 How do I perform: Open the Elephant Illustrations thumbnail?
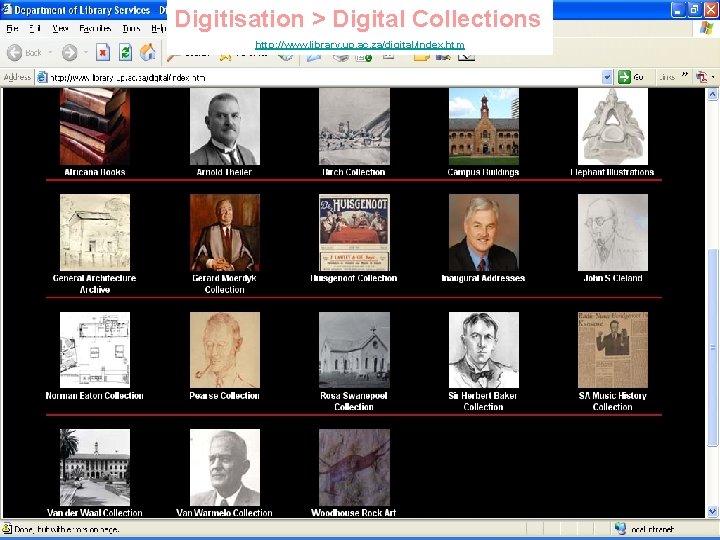[x=613, y=126]
